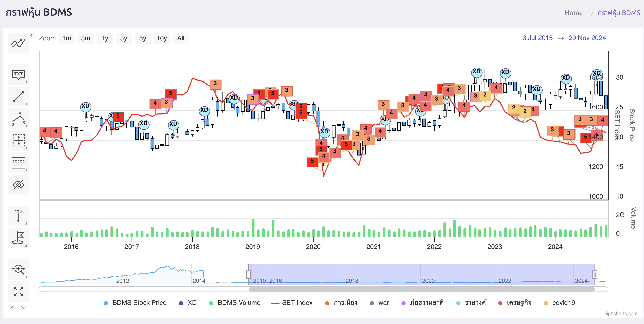The height and width of the screenshot is (324, 644).
Task: Open vertical counter tool submenu arrow
Action: 26,223
